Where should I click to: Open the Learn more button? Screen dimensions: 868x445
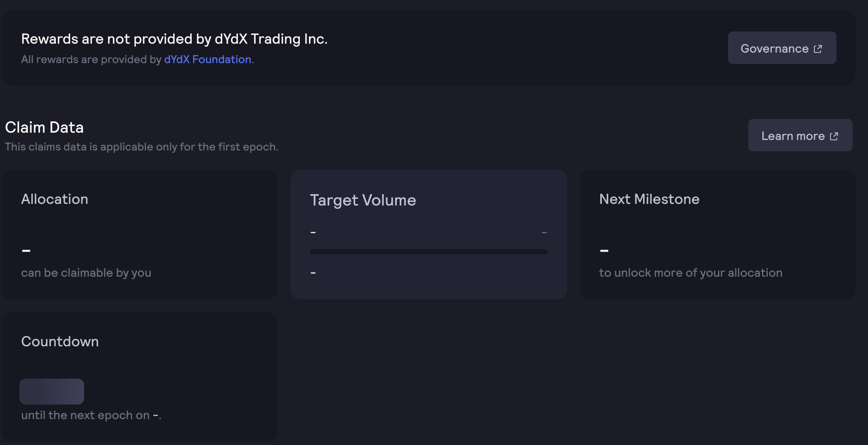[x=800, y=136]
